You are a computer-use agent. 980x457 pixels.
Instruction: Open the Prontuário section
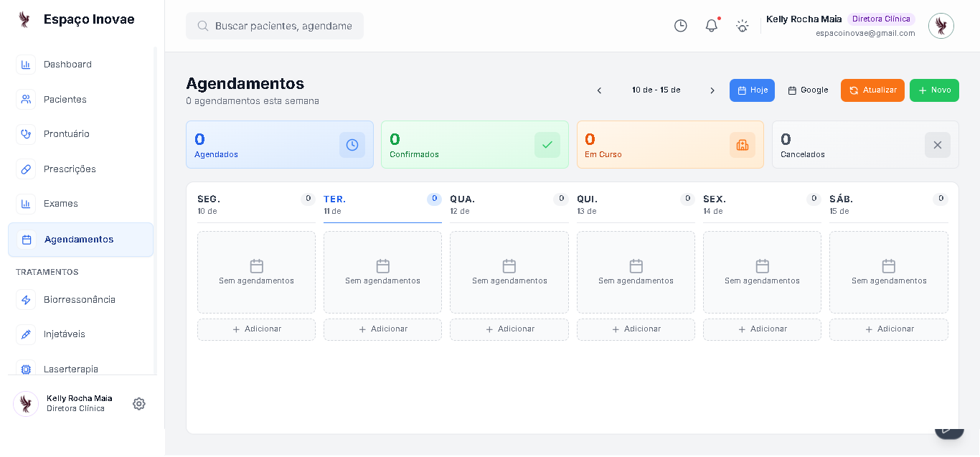(70, 133)
